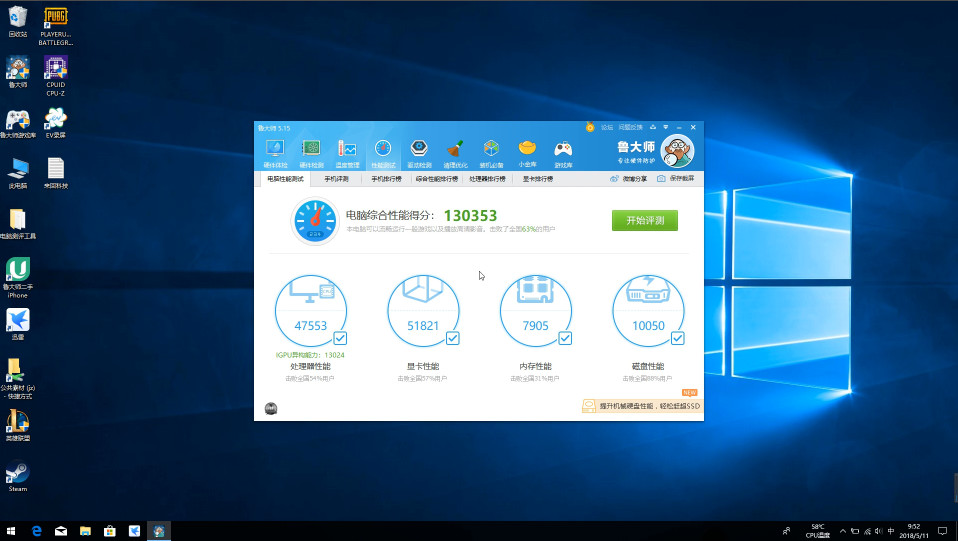Open the 问题反馈 feedback link
This screenshot has width=958, height=541.
(631, 127)
